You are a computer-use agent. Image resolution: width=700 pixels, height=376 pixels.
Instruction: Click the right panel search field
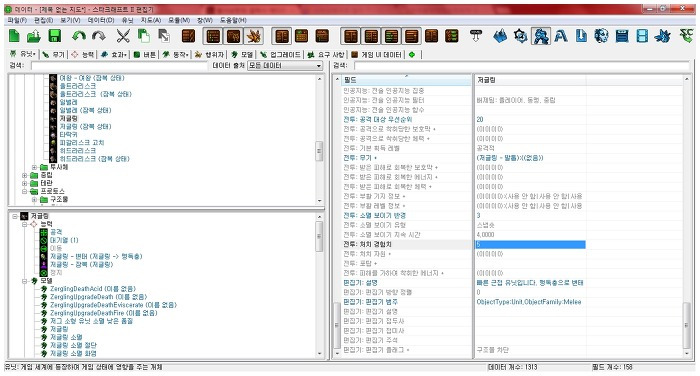522,66
